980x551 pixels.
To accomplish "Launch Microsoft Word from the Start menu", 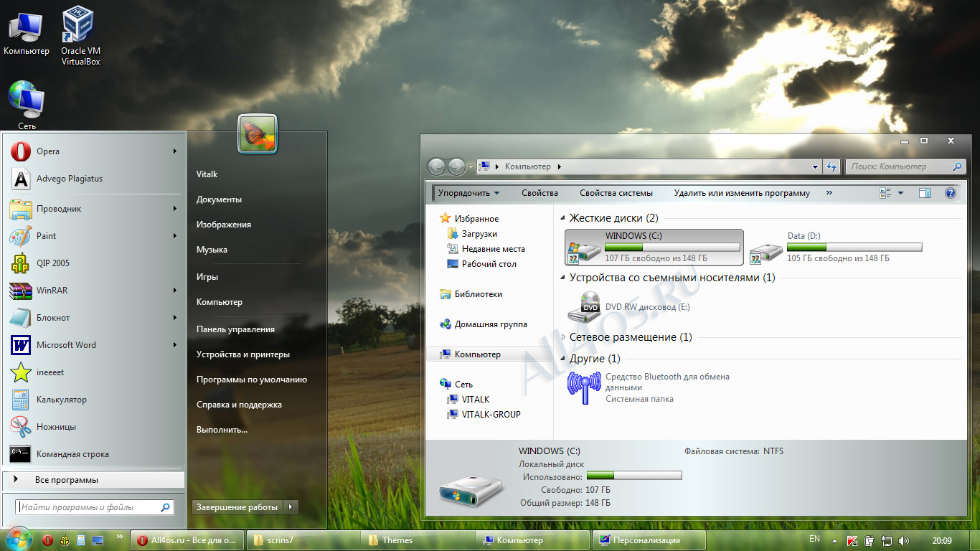I will pyautogui.click(x=93, y=345).
